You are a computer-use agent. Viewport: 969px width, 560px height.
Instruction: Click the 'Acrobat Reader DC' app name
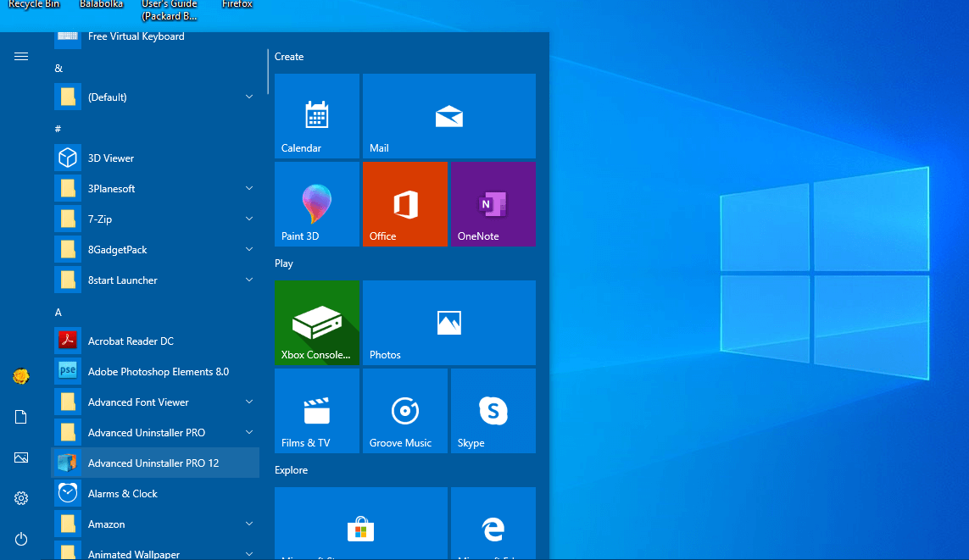pos(131,341)
